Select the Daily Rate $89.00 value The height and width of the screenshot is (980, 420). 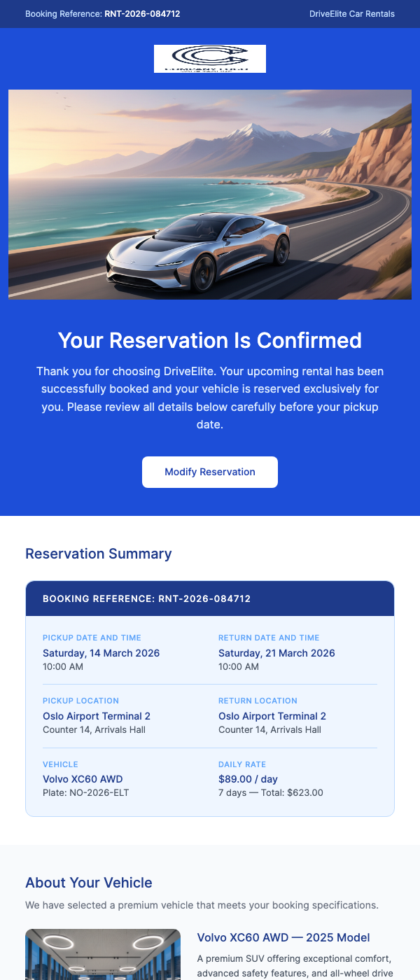coord(248,778)
